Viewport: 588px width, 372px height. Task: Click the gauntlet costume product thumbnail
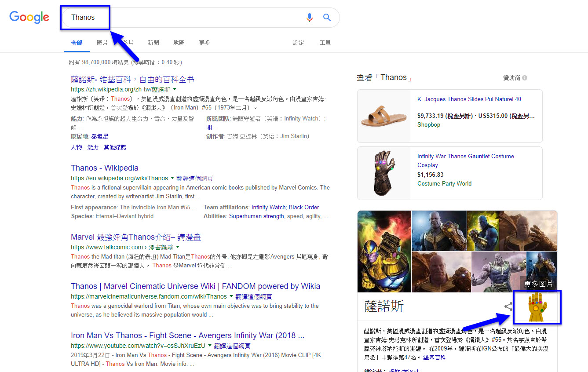[x=384, y=173]
